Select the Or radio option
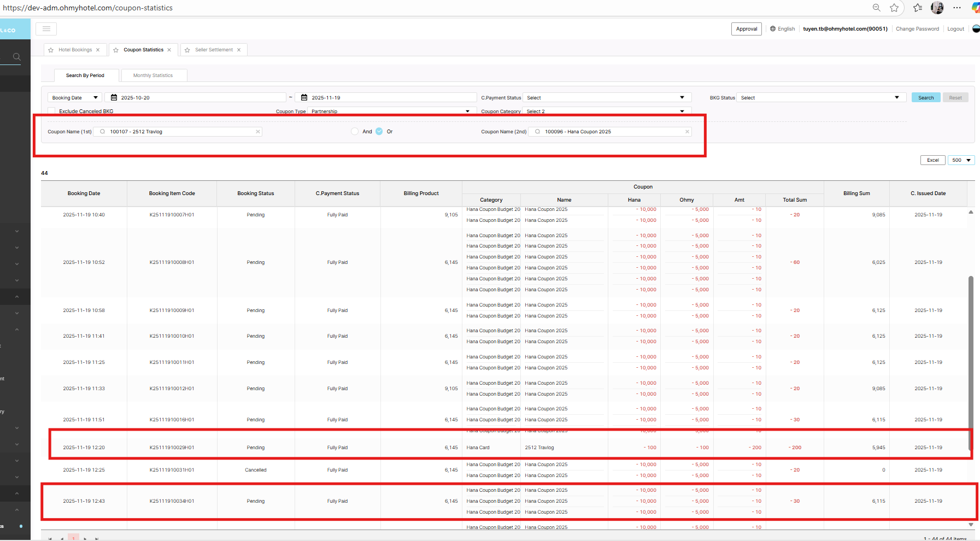 coord(379,132)
